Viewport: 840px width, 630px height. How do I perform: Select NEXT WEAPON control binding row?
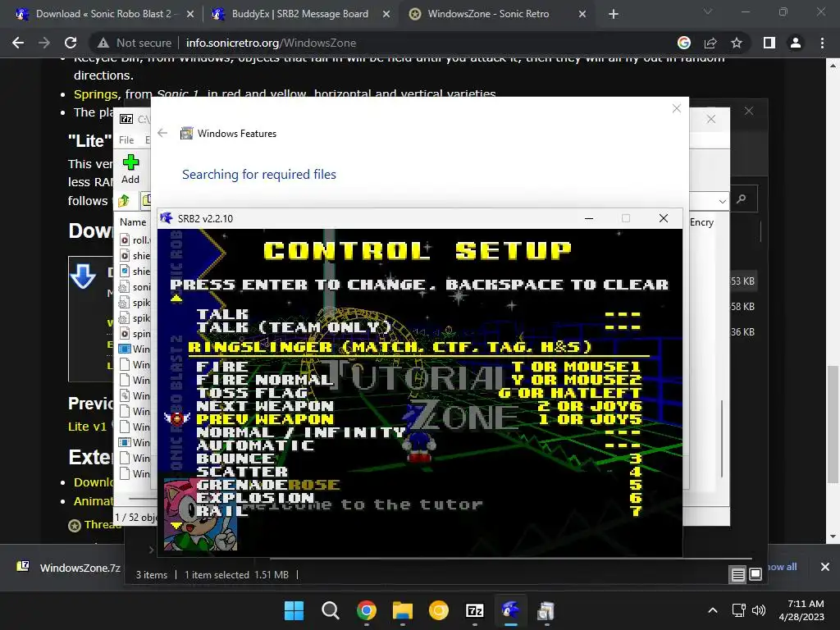(418, 406)
